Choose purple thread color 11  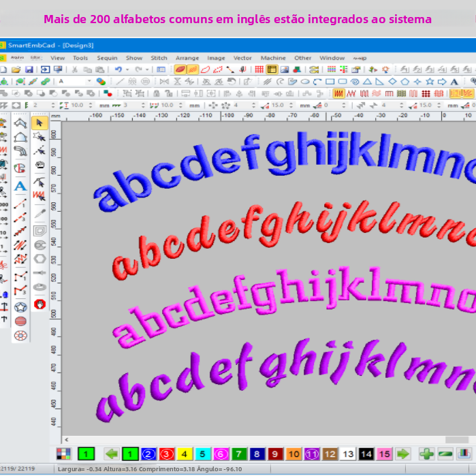coord(312,454)
